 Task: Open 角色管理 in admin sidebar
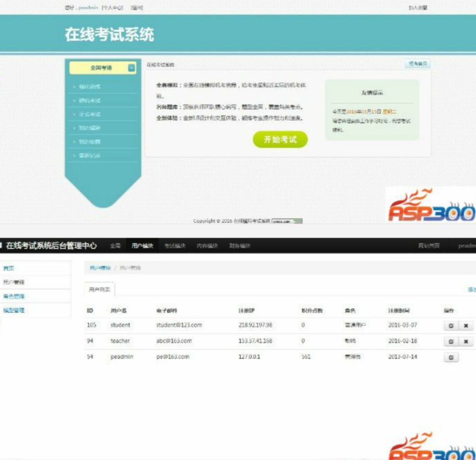[x=14, y=296]
